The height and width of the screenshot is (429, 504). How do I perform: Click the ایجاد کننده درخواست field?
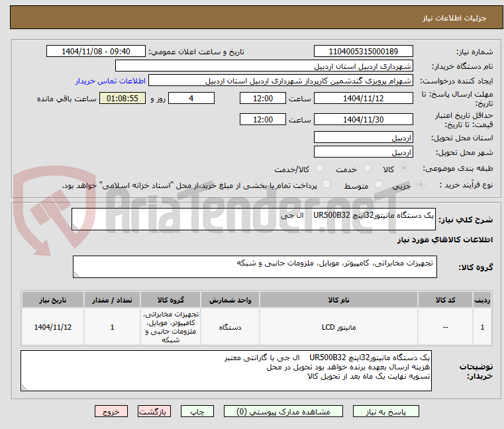[281, 81]
